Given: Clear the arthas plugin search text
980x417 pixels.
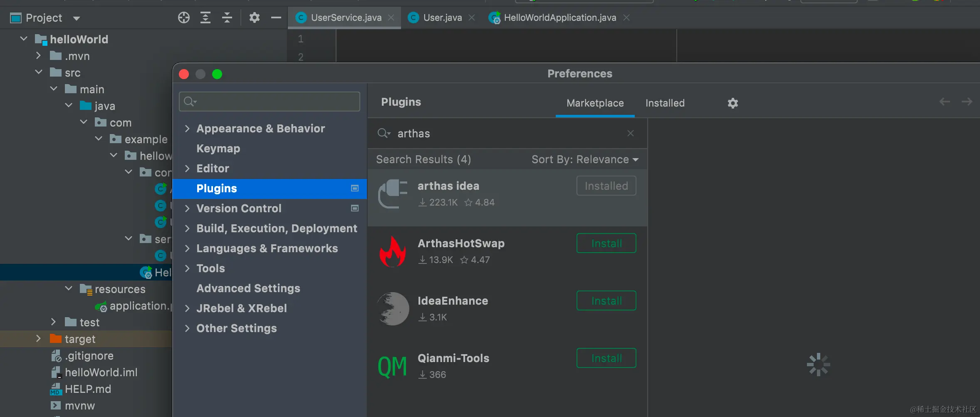Looking at the screenshot, I should click(x=631, y=133).
